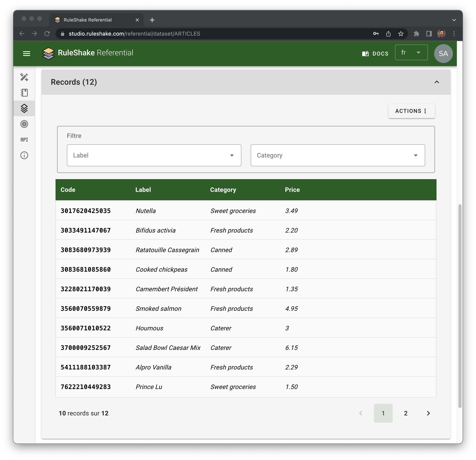Image resolution: width=476 pixels, height=460 pixels.
Task: Collapse the Records (12) panel
Action: pos(437,82)
